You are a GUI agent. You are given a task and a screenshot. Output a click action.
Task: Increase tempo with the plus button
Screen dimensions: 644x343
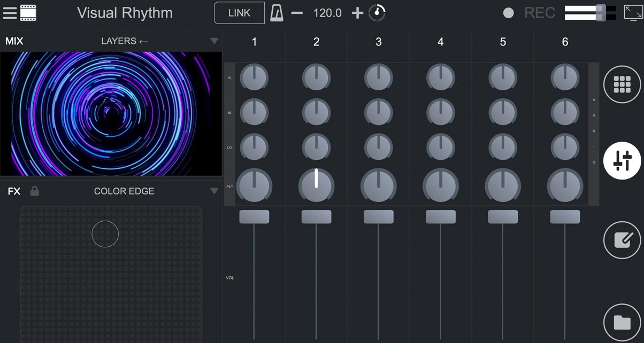[x=357, y=13]
